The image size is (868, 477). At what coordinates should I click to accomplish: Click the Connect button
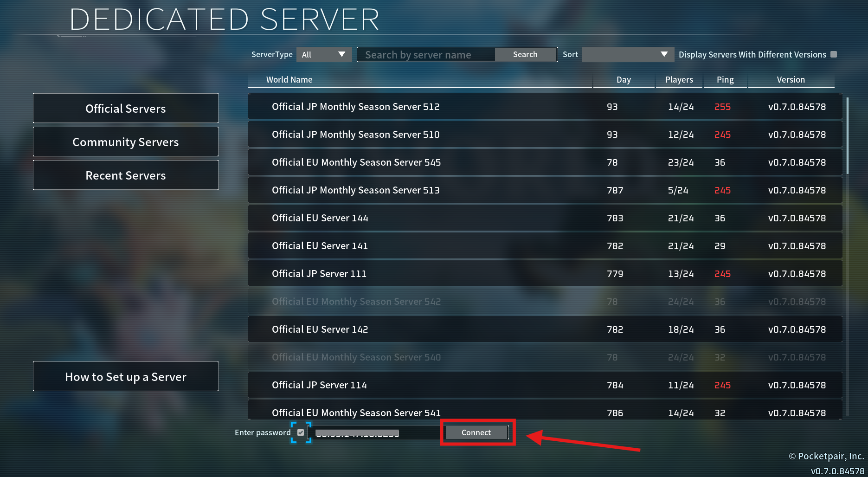pyautogui.click(x=476, y=432)
